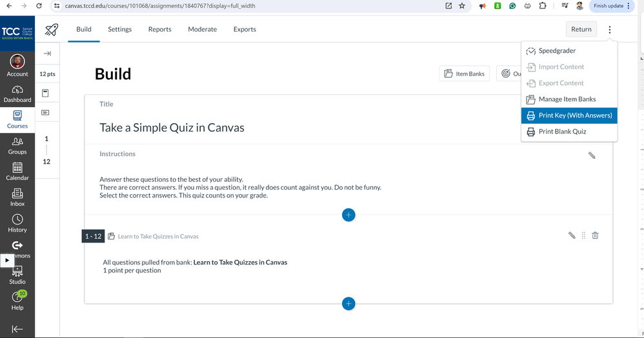This screenshot has height=338, width=644.
Task: Add content with plus button below instructions
Action: (348, 215)
